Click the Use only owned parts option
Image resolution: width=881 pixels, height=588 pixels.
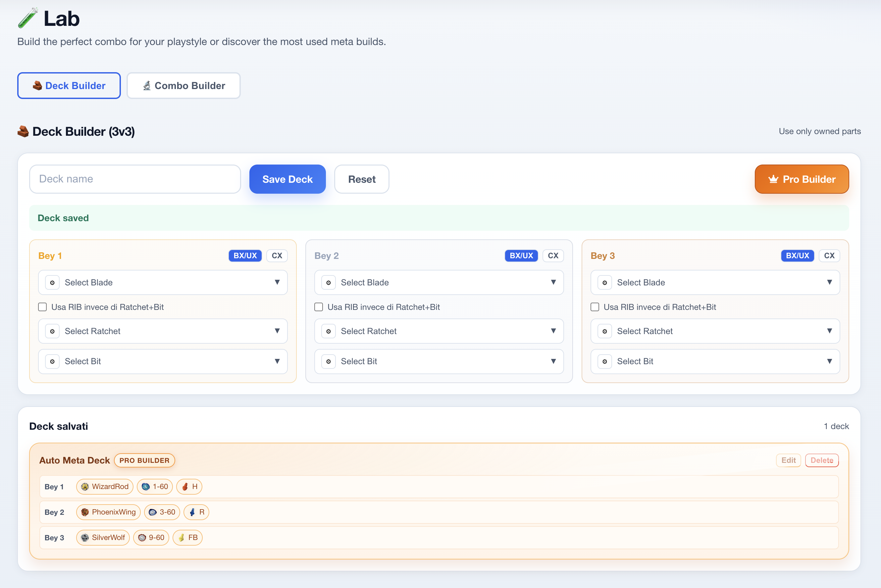pos(819,132)
